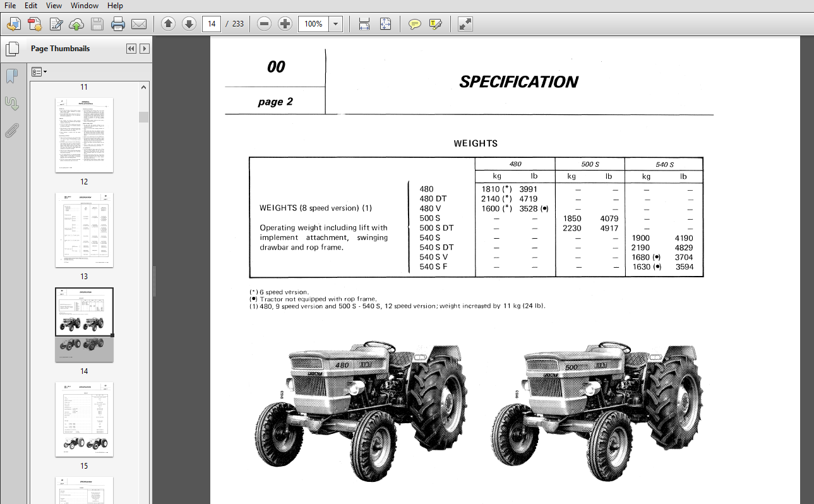Open the File menu
Image resolution: width=814 pixels, height=504 pixels.
(x=11, y=6)
